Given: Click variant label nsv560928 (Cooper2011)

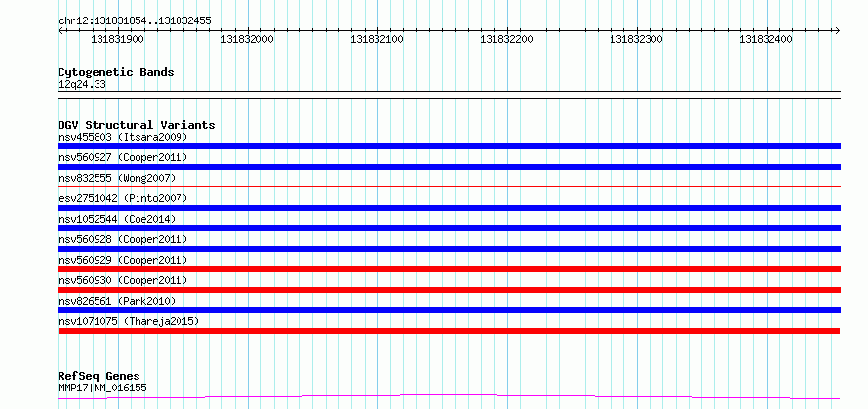Looking at the screenshot, I should coord(123,239).
